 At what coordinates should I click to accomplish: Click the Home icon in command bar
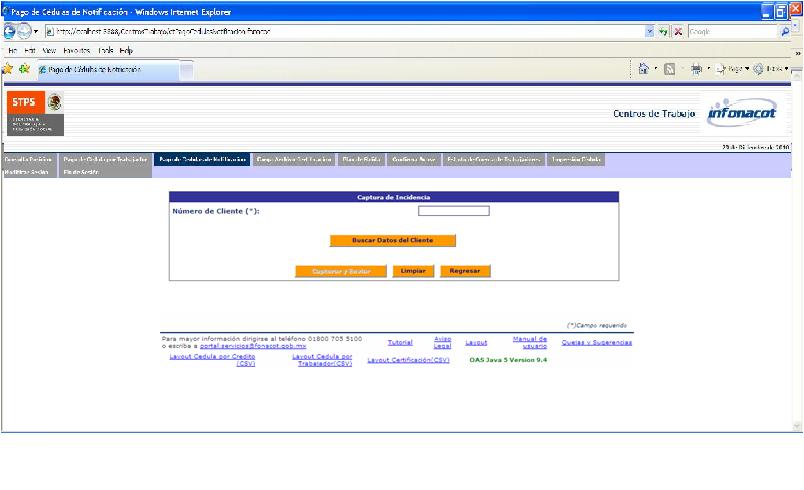point(644,69)
